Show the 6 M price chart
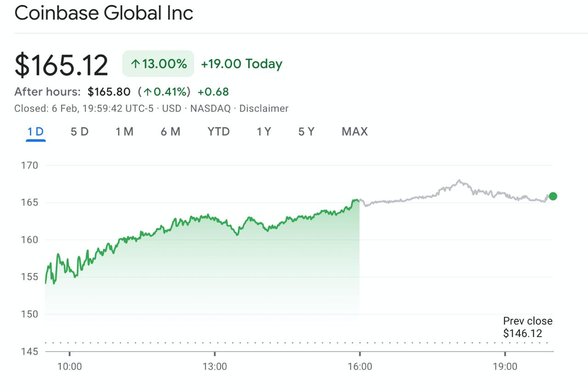Viewport: 588px width, 389px height. [x=170, y=132]
